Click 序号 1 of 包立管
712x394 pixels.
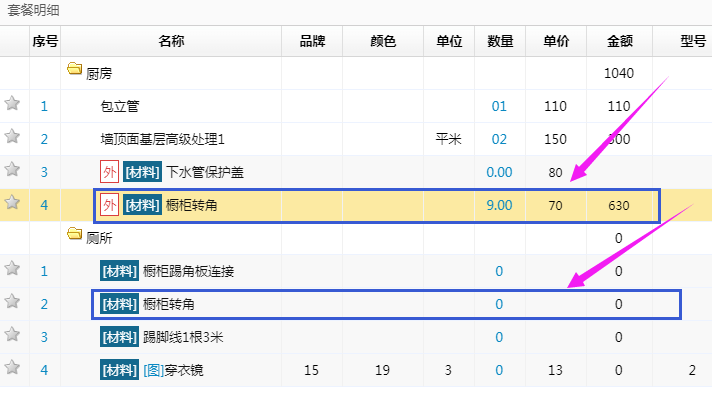pos(44,106)
